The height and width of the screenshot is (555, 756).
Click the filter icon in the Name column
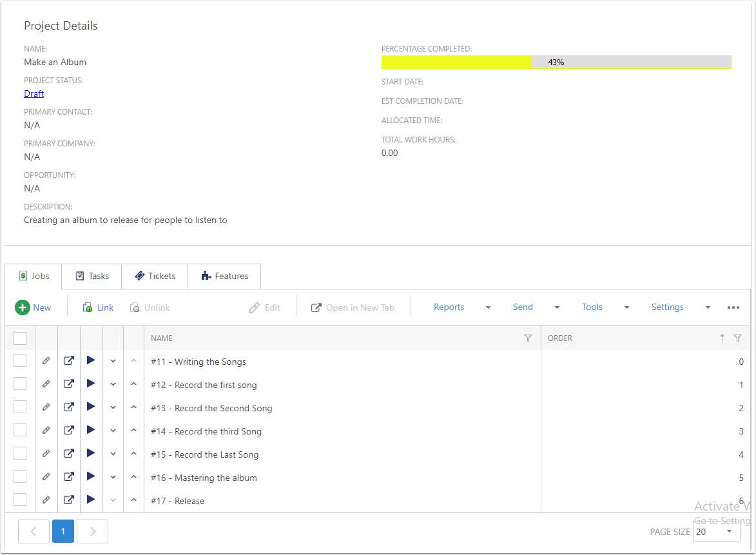pyautogui.click(x=528, y=338)
